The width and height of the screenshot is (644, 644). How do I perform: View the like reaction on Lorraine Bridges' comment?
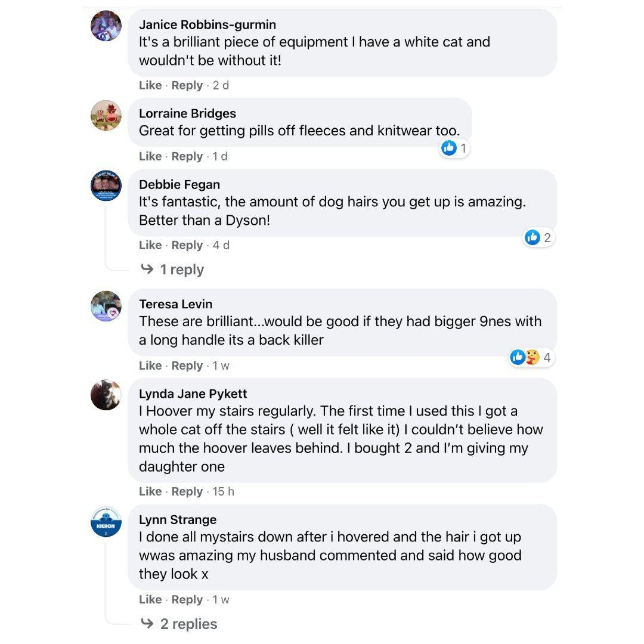point(455,148)
